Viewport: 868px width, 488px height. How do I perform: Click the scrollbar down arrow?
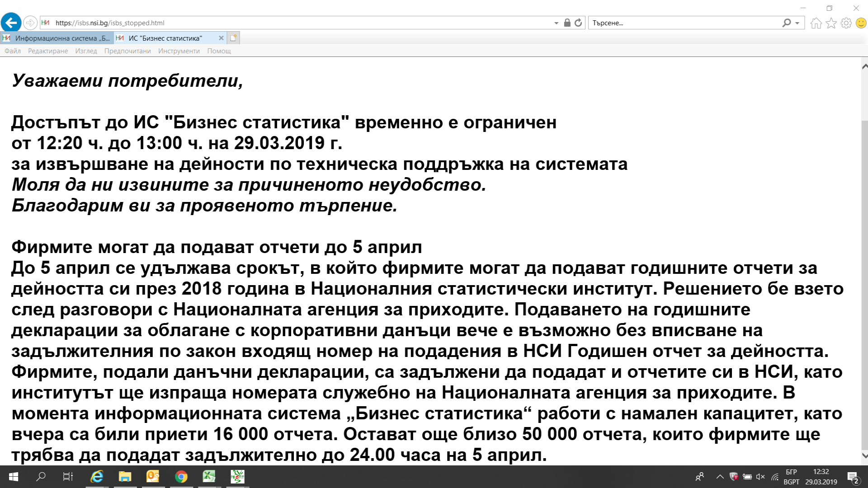[864, 456]
